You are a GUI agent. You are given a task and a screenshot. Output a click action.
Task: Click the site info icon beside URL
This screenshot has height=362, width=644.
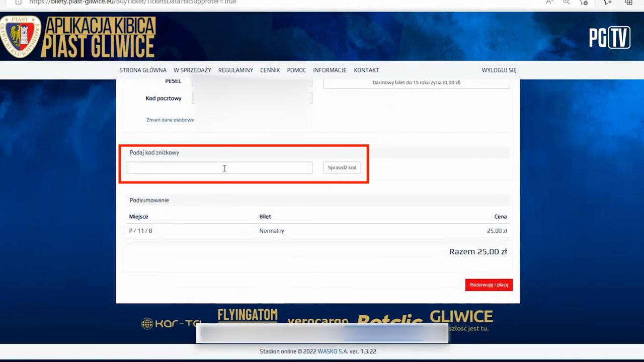click(x=18, y=2)
